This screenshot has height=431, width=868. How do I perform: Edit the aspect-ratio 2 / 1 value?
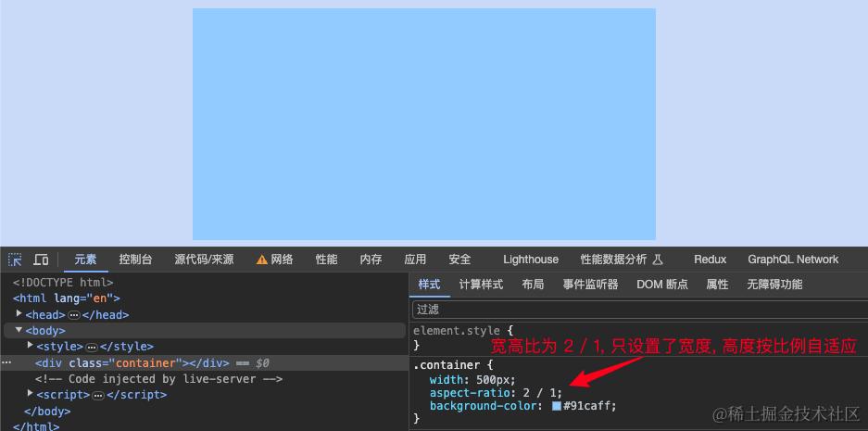pyautogui.click(x=538, y=393)
